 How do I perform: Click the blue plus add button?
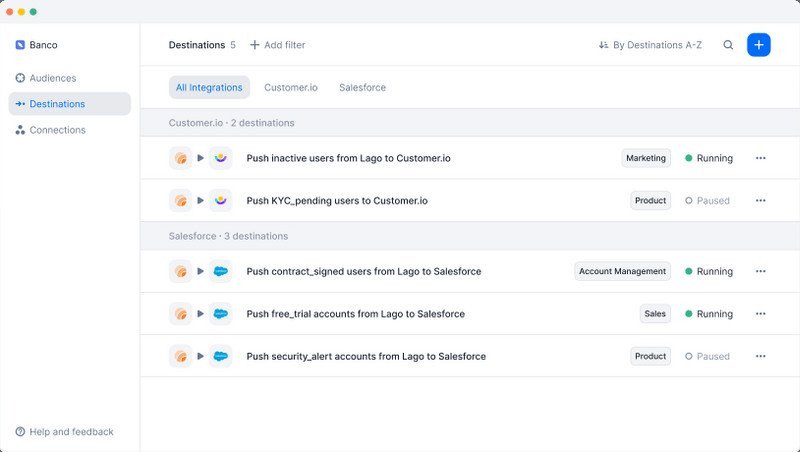tap(759, 45)
